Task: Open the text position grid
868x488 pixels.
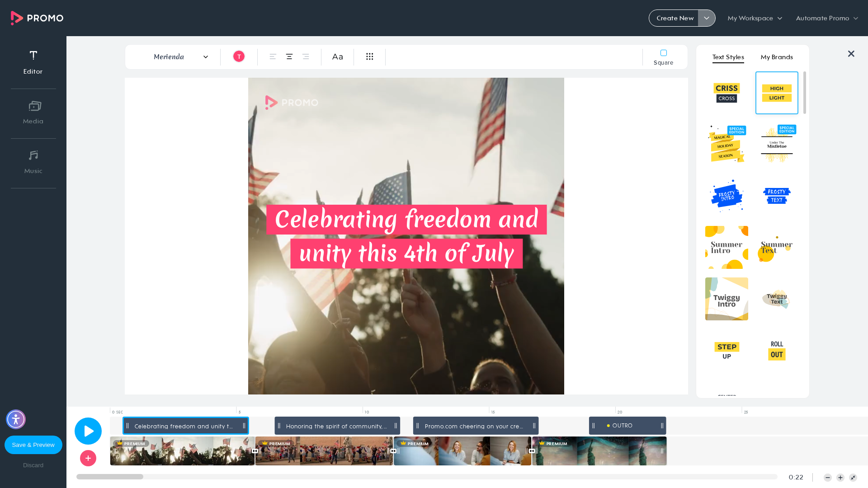Action: (x=370, y=56)
